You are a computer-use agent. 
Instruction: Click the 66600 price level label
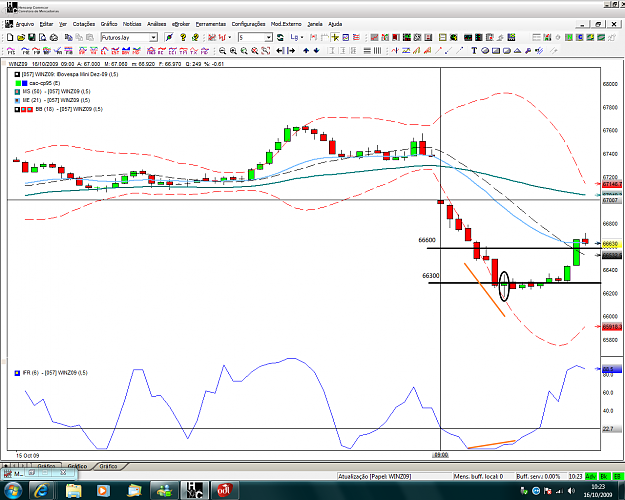(x=427, y=240)
